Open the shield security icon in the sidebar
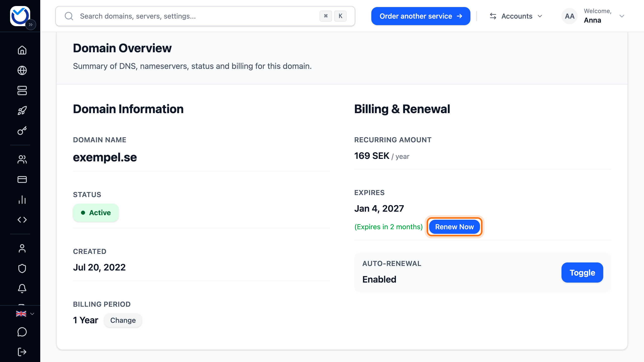The width and height of the screenshot is (644, 362). pos(22,268)
